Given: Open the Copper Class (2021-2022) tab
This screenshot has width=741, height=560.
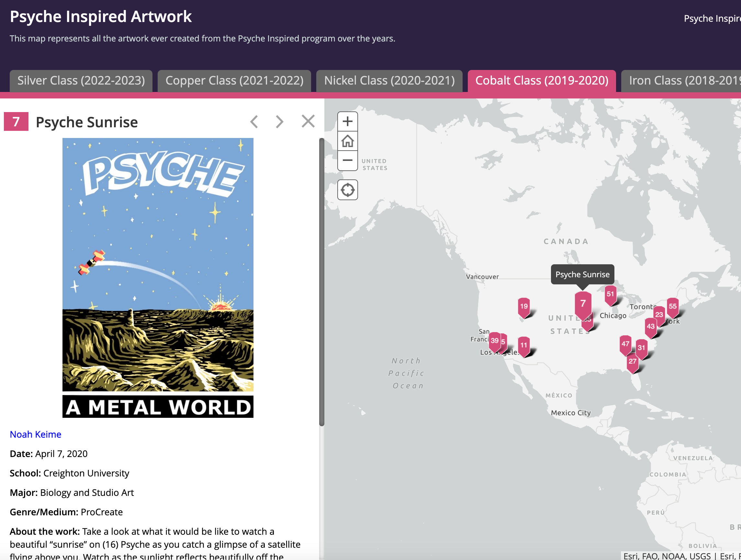Looking at the screenshot, I should pyautogui.click(x=234, y=81).
